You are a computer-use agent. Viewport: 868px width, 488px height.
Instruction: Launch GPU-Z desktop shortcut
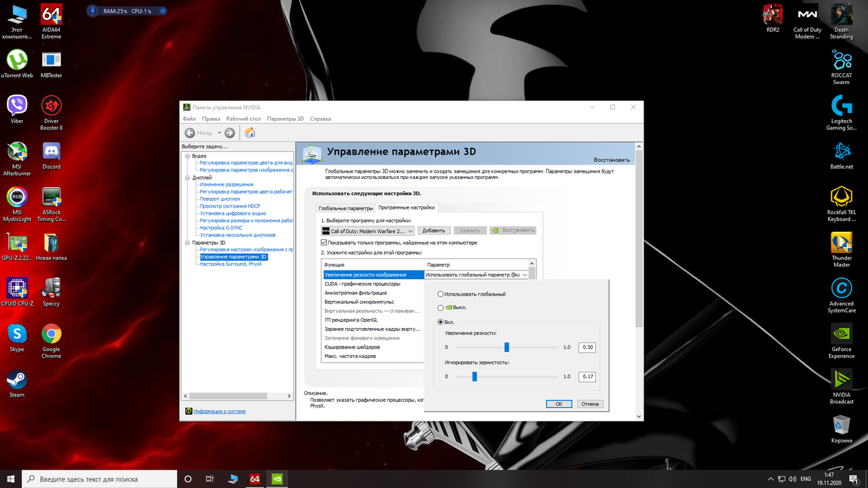click(x=17, y=246)
